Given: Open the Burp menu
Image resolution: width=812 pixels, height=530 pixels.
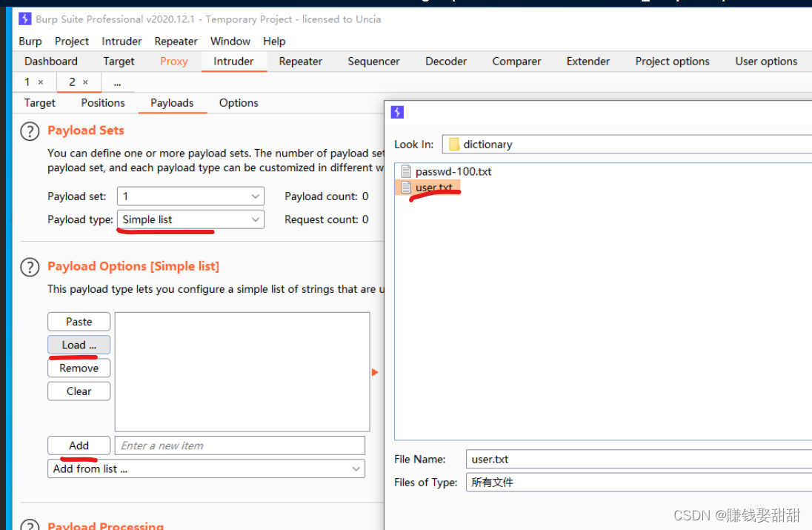Looking at the screenshot, I should pos(30,42).
